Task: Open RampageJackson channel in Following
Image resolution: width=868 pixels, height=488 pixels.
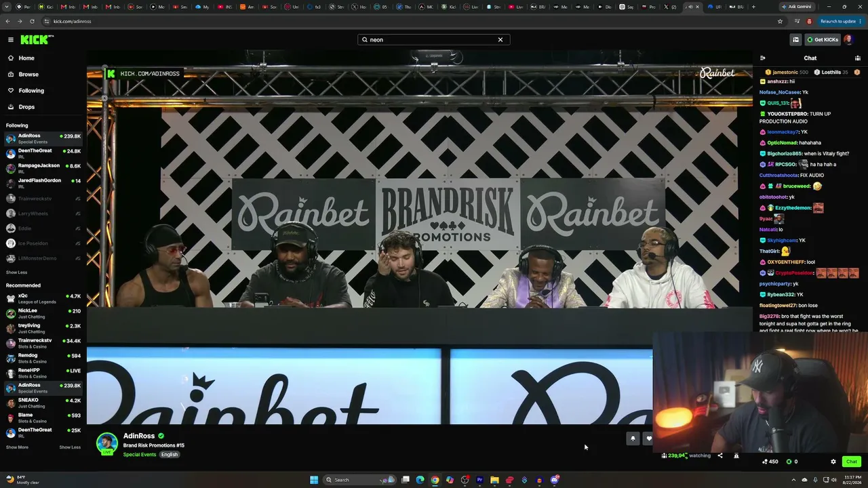Action: point(43,169)
